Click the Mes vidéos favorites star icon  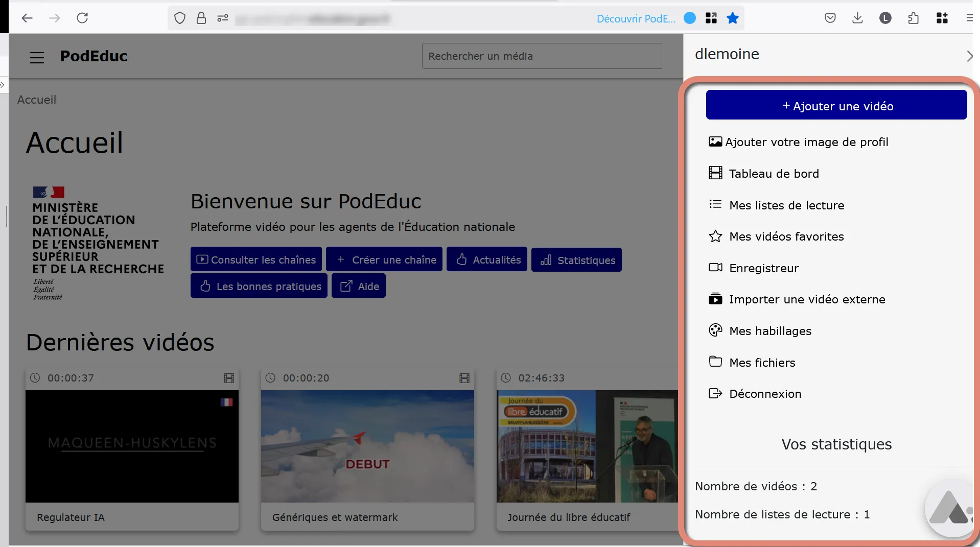[715, 236]
